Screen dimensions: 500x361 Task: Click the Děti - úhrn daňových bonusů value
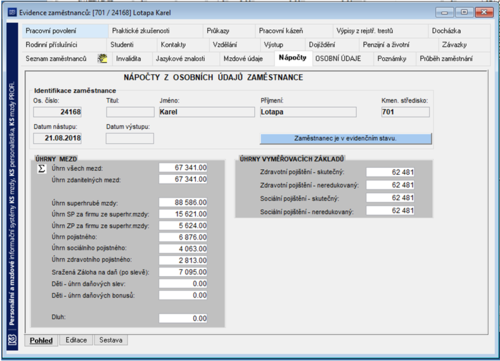pyautogui.click(x=183, y=295)
